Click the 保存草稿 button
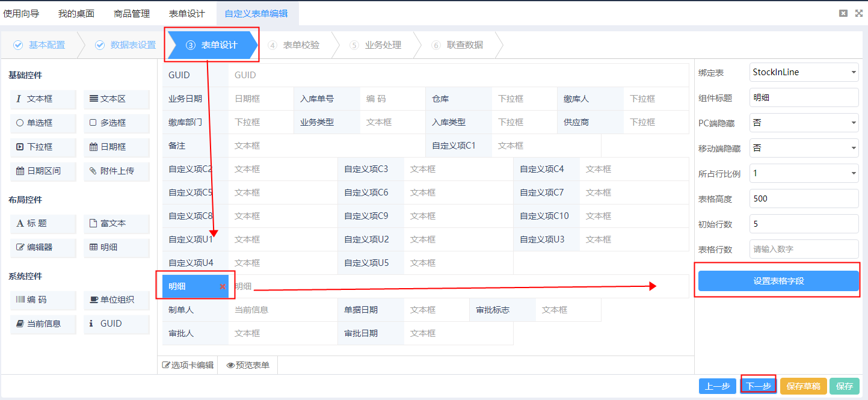Screen dimensions: 868x400 point(803,386)
